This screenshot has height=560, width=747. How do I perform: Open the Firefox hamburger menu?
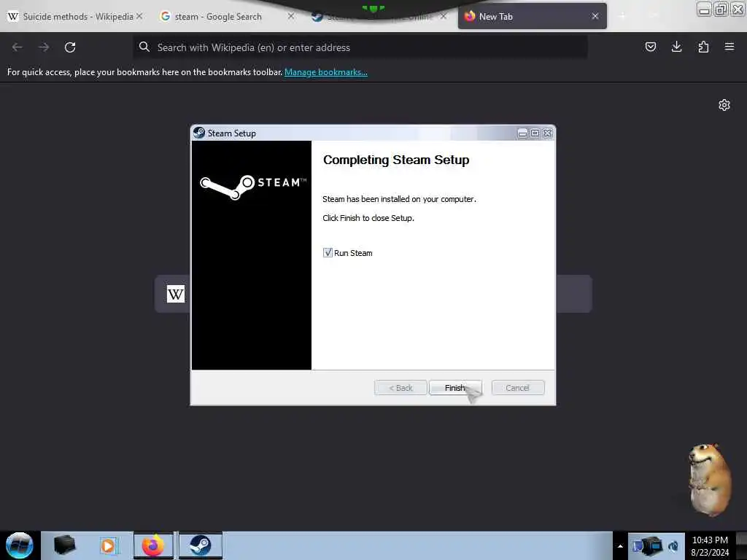(729, 47)
